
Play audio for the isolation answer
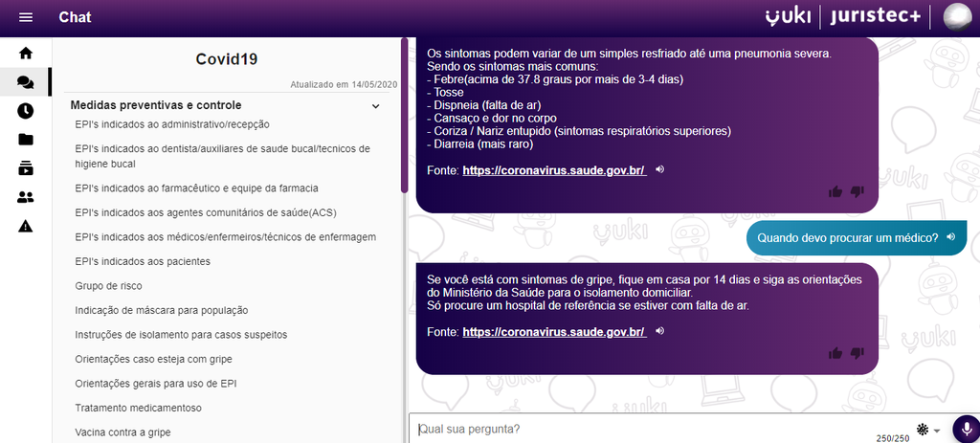tap(660, 331)
